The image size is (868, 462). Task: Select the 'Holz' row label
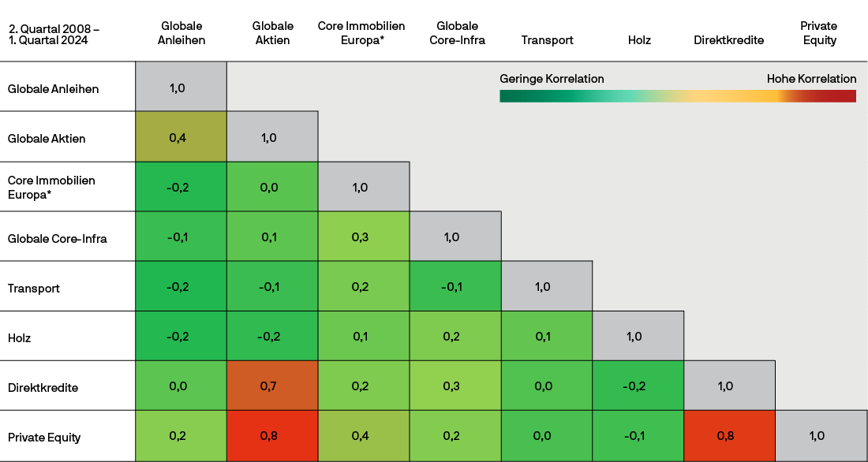19,337
